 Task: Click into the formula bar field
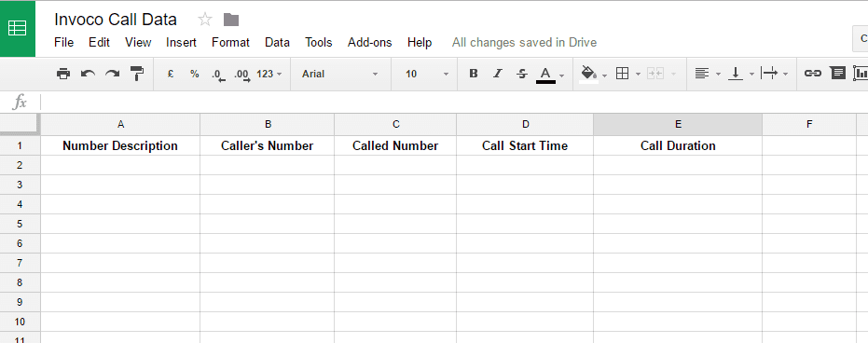tap(454, 102)
